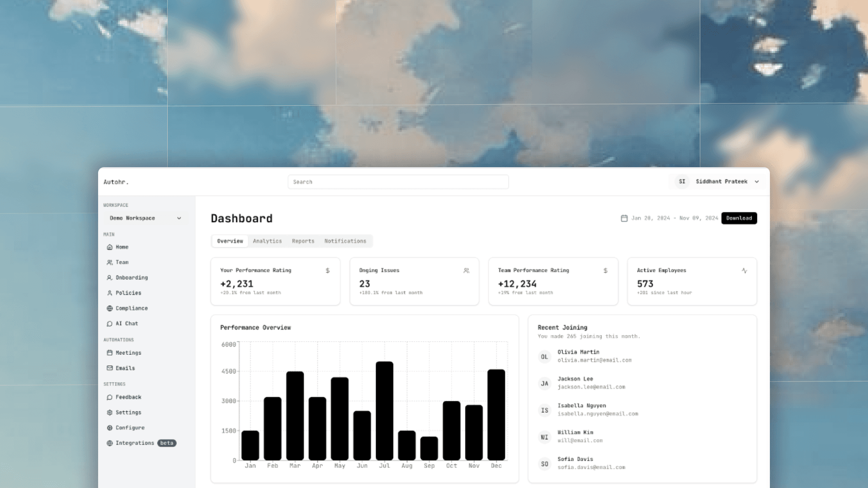Click the calendar icon beside date range
Screen dimensions: 868x488
tap(624, 218)
